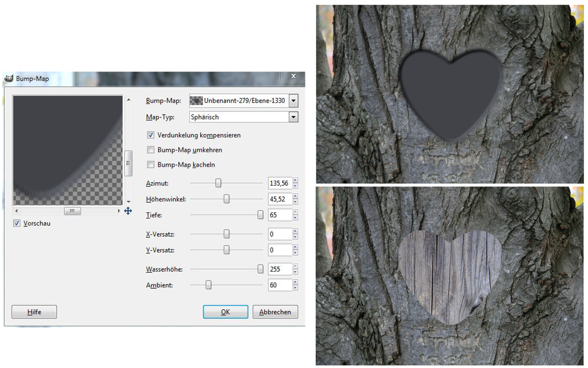
Task: Open Hilfe for the Bump-Map filter
Action: point(34,312)
